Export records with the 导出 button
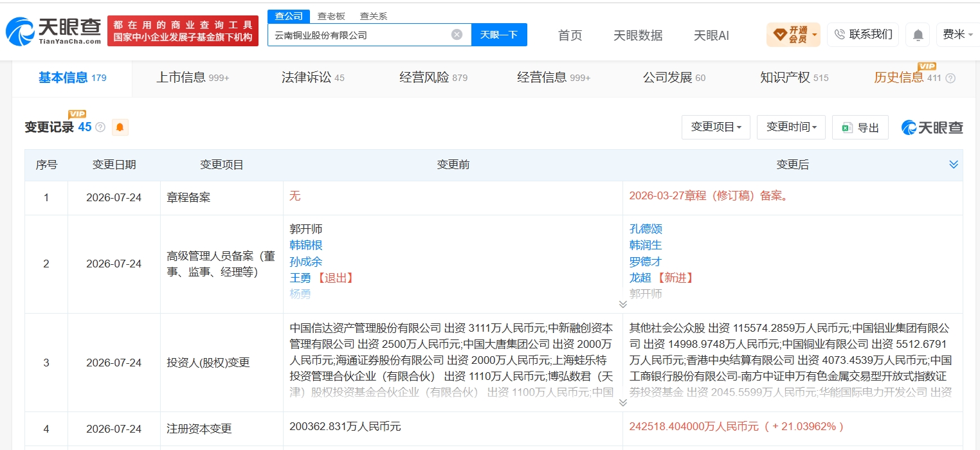 (x=860, y=127)
